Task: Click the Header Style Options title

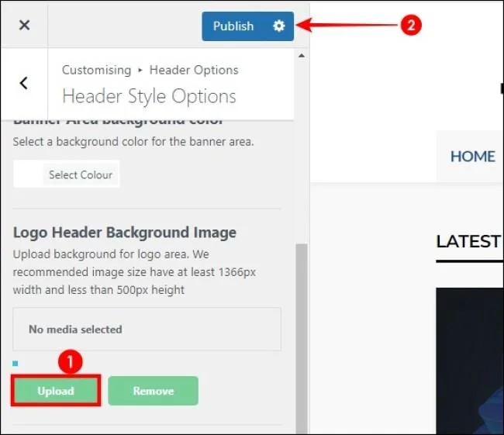Action: [x=149, y=96]
